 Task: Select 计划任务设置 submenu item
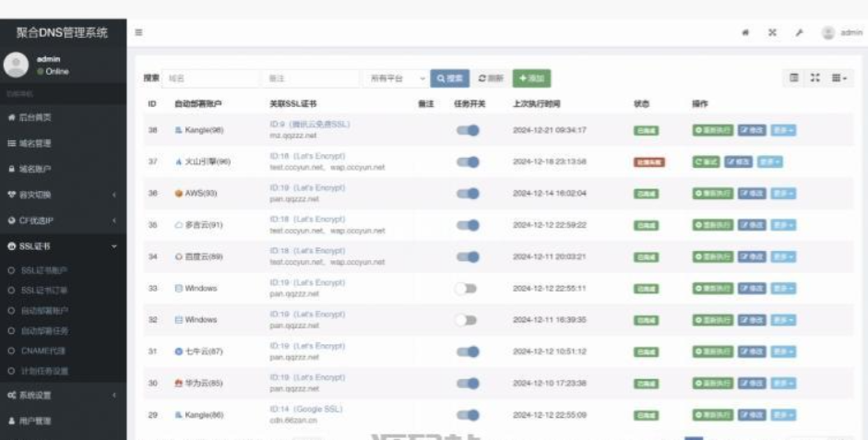point(63,371)
